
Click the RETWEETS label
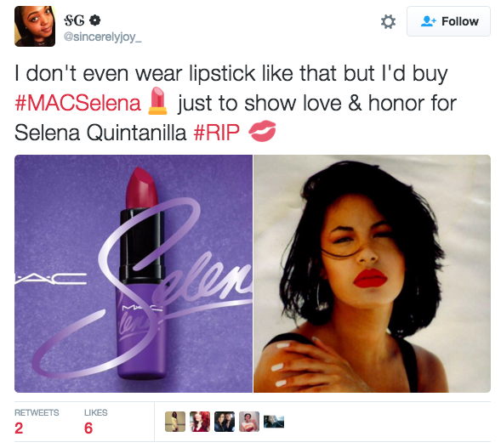click(x=37, y=412)
